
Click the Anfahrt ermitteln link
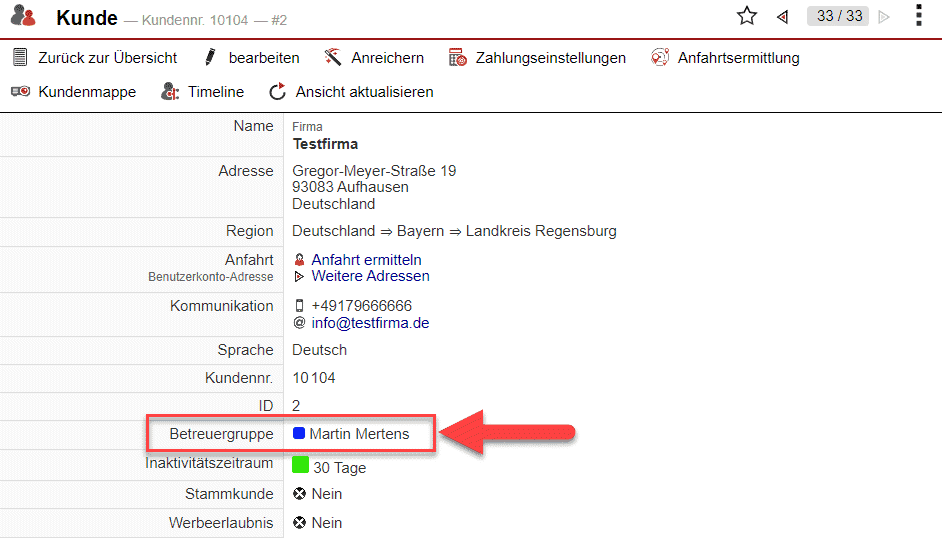click(365, 260)
